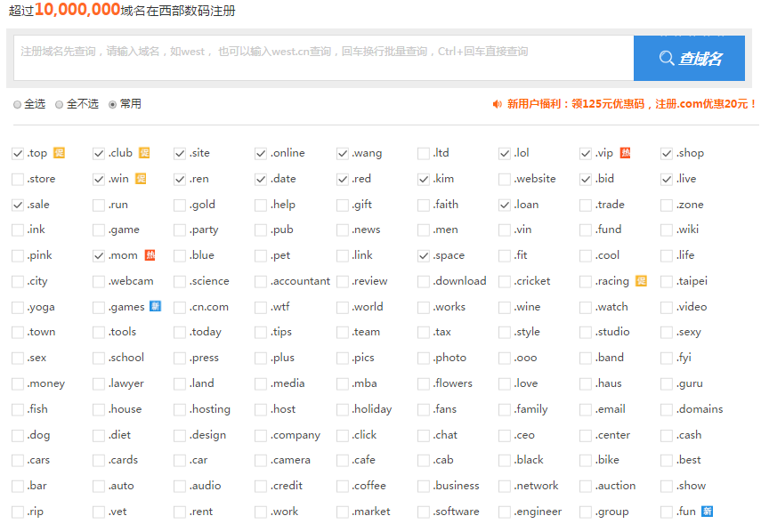Uncheck the .space domain checkbox
The width and height of the screenshot is (761, 532).
click(424, 256)
